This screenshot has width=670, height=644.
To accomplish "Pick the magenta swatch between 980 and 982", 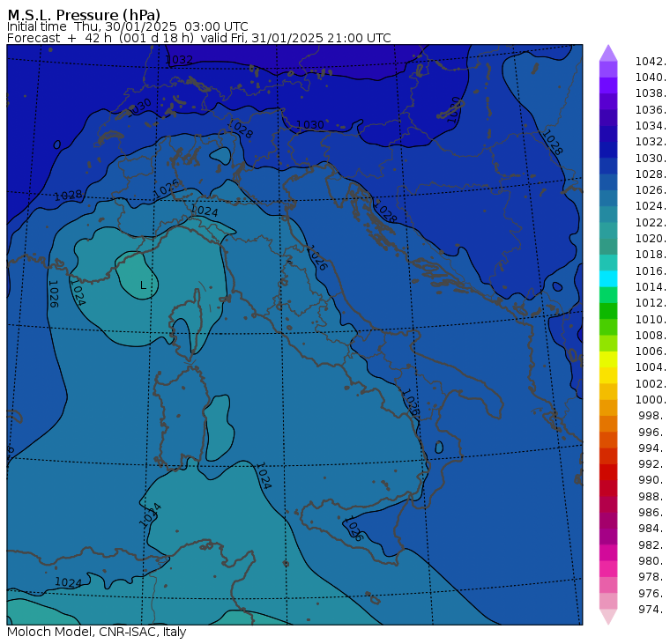I will 608,552.
